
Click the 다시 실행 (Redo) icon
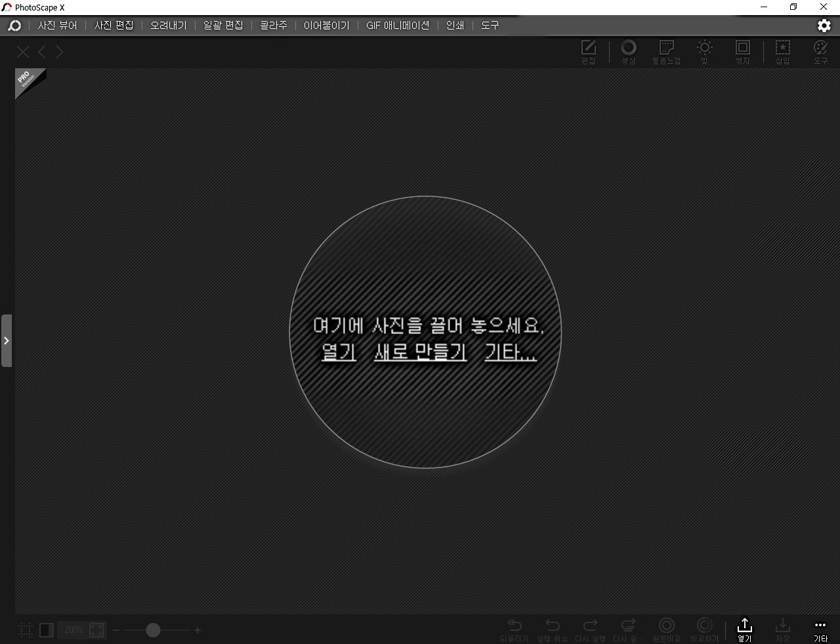(590, 630)
